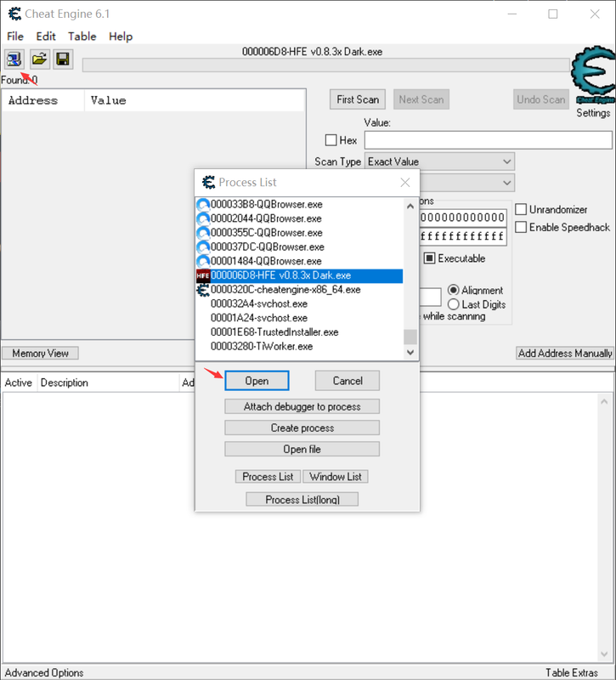Viewport: 616px width, 680px height.
Task: Click icon of 00001484-QQBrowser.exe
Action: [203, 261]
